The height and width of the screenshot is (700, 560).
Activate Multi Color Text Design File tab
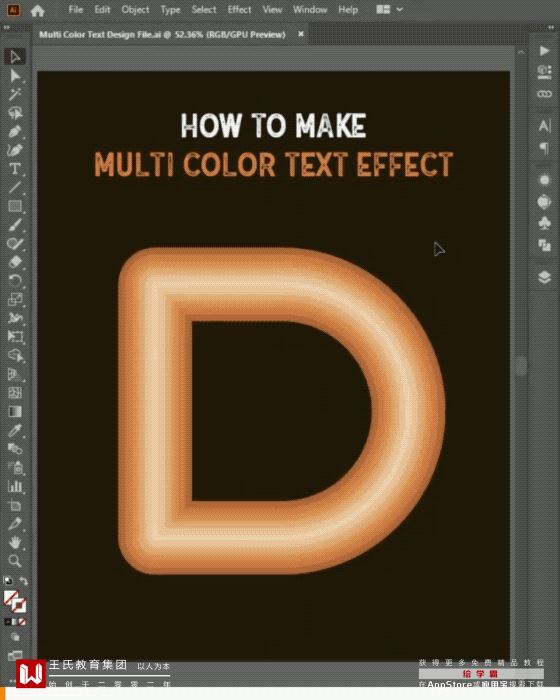coord(162,34)
